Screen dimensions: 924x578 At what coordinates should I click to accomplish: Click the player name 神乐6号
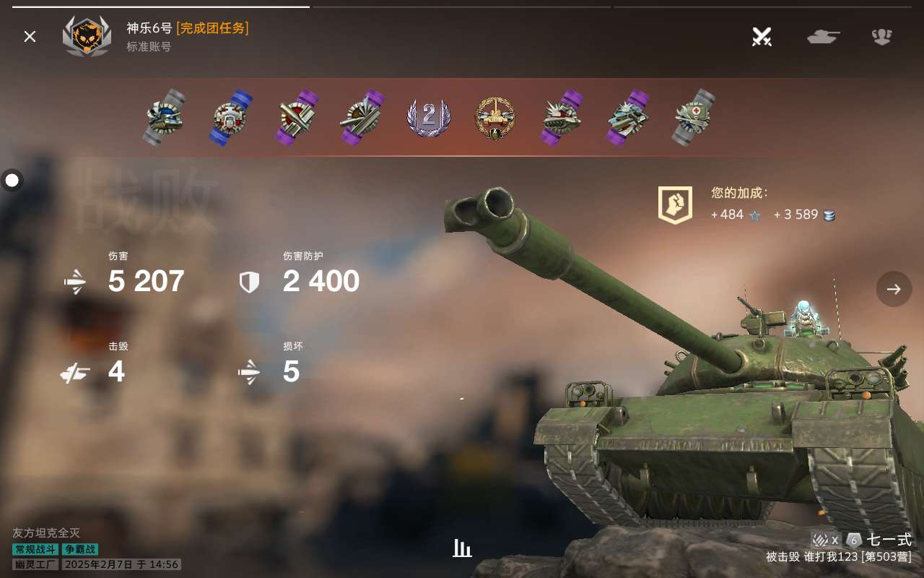(149, 28)
